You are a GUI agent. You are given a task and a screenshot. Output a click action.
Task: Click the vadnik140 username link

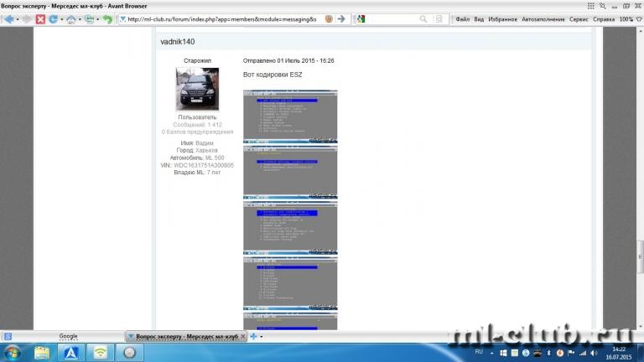pyautogui.click(x=178, y=41)
